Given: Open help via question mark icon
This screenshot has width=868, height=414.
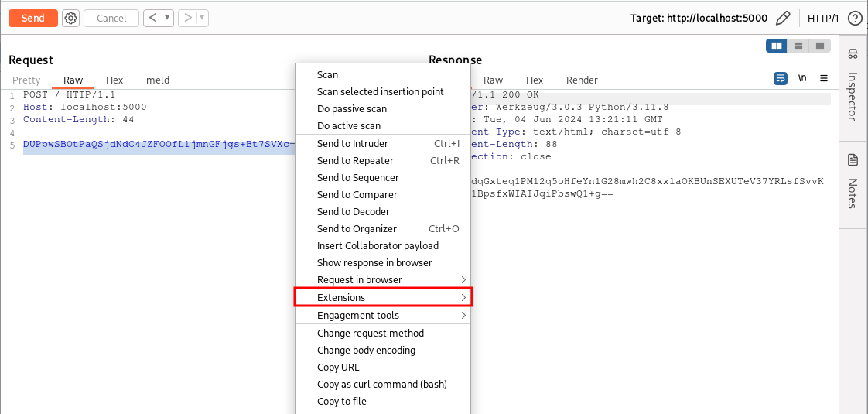Looking at the screenshot, I should [x=855, y=18].
